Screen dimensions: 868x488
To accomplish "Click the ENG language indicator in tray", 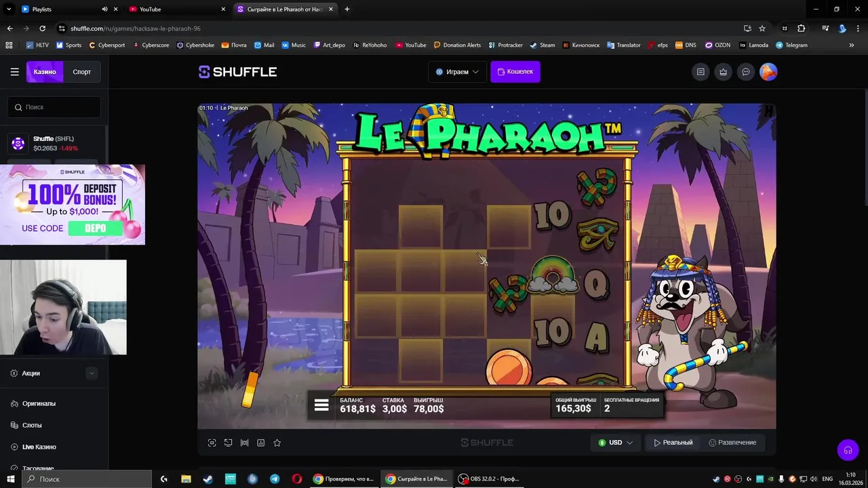I will 827,479.
